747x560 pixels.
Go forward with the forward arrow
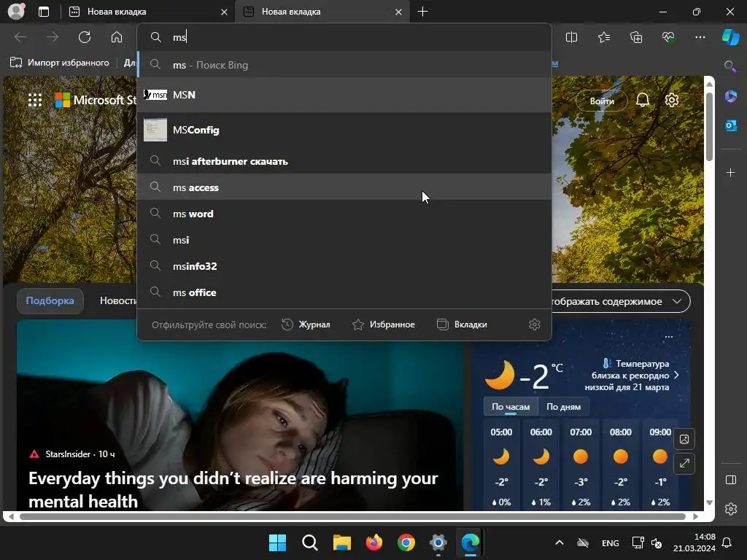click(x=53, y=37)
